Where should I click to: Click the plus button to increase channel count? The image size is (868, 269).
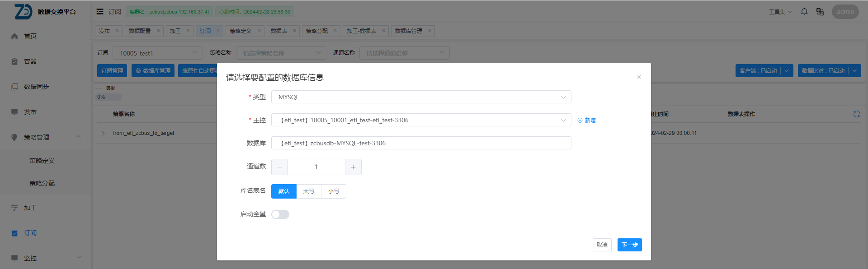pyautogui.click(x=353, y=167)
